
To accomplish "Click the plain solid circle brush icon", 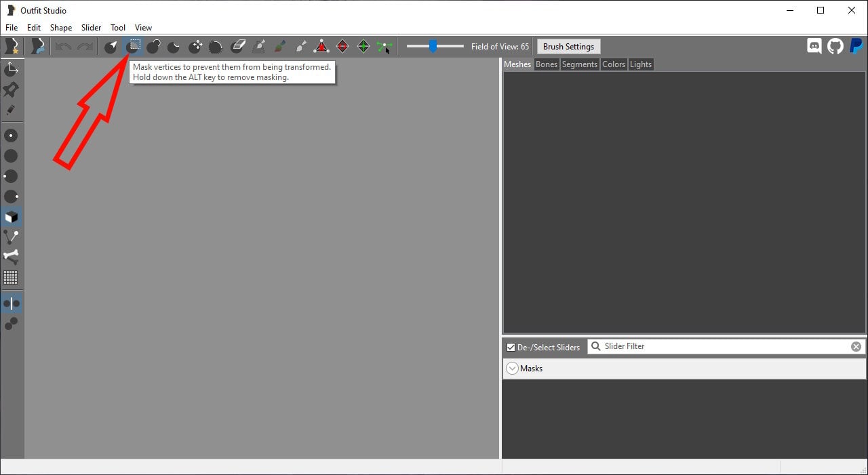I will 11,156.
